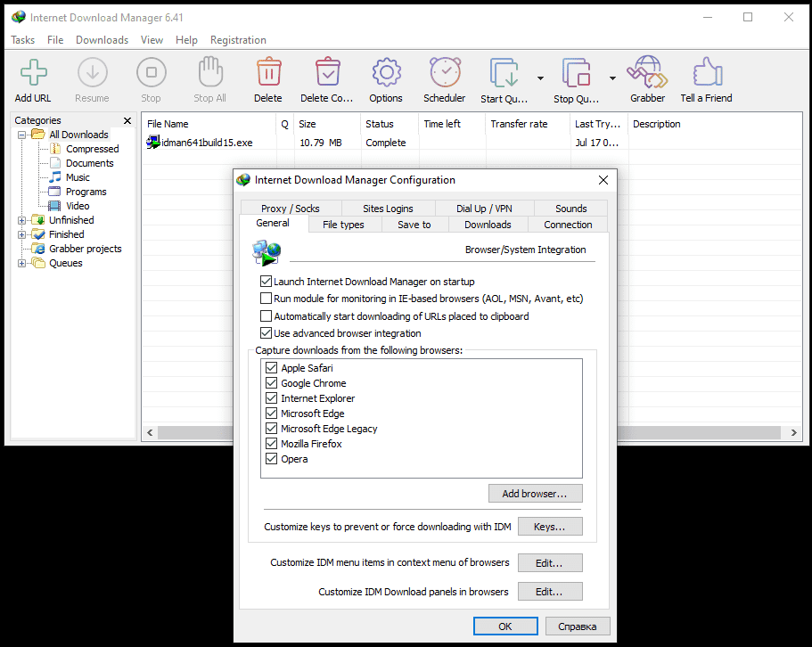Select the Compressed category icon

pyautogui.click(x=55, y=149)
